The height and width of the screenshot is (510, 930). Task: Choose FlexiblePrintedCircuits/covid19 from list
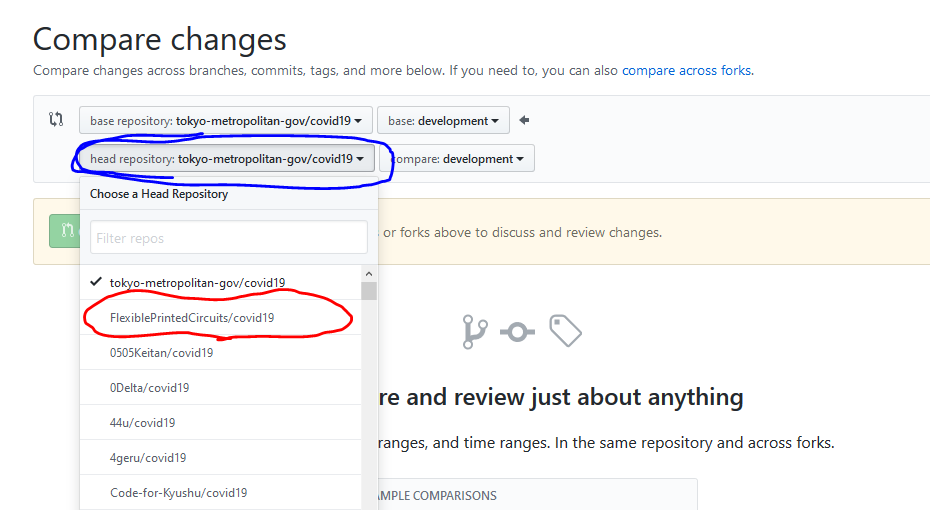point(192,317)
